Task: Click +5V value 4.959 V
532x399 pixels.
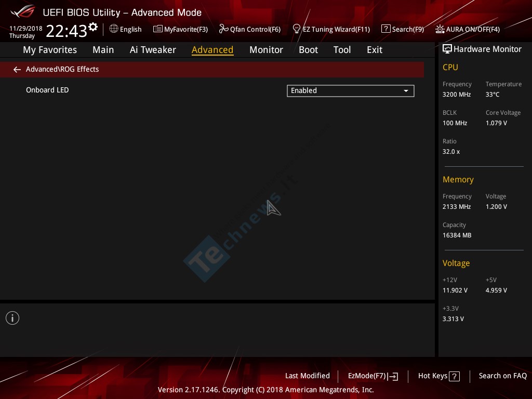Action: point(496,290)
